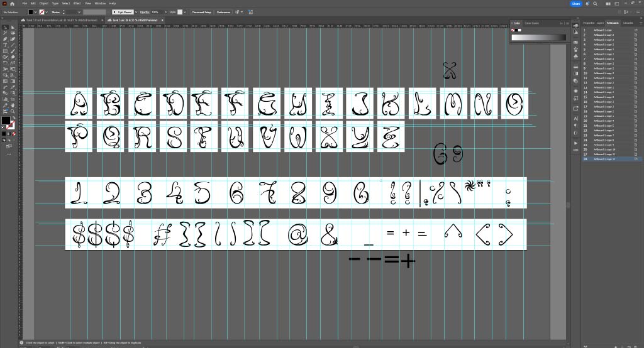The width and height of the screenshot is (644, 348).
Task: Click the Share button
Action: coord(575,4)
